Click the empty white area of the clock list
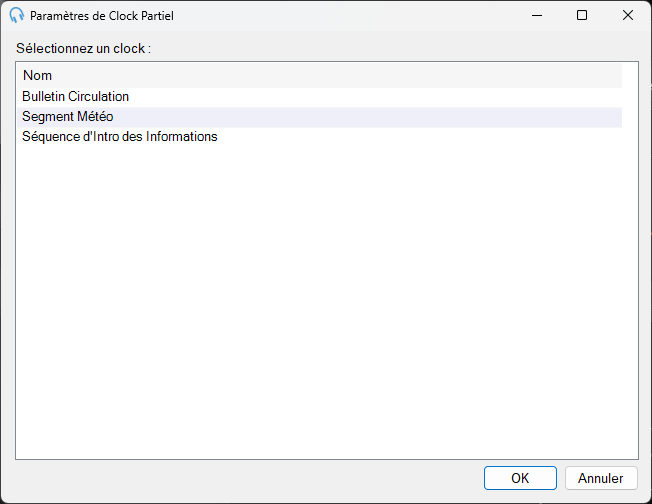The image size is (652, 504). (326, 299)
